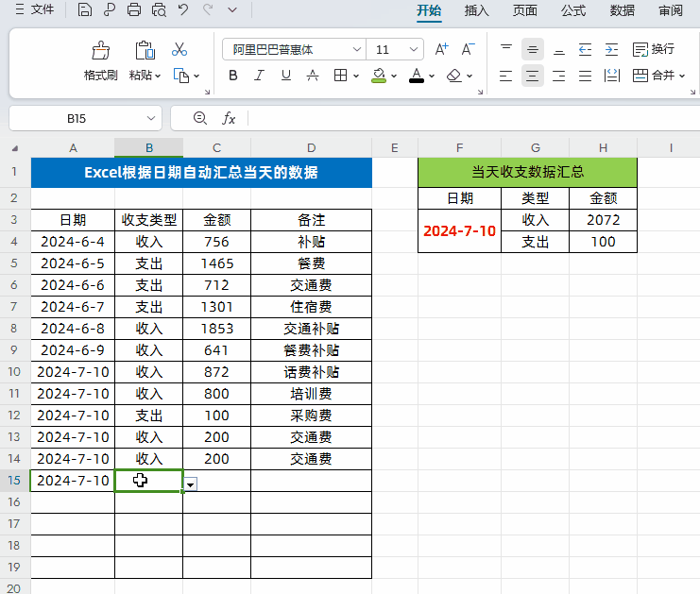Expand the 合并 merge dropdown arrow
The width and height of the screenshot is (700, 594).
[682, 76]
